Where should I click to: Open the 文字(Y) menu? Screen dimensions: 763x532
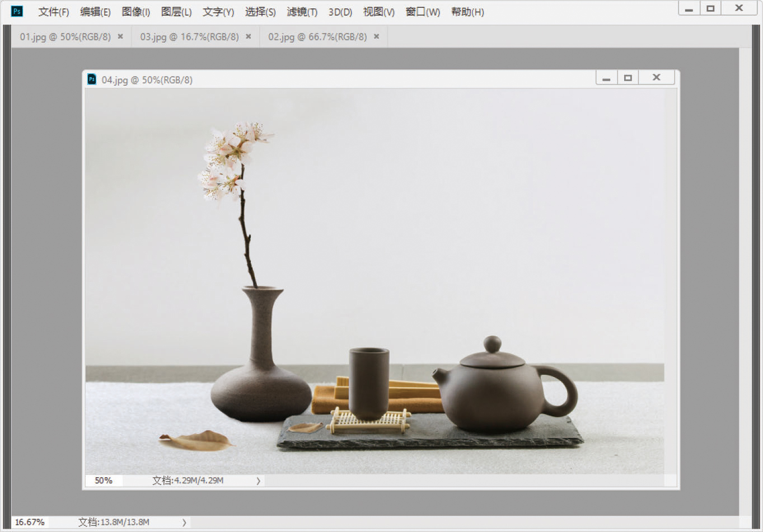coord(218,12)
